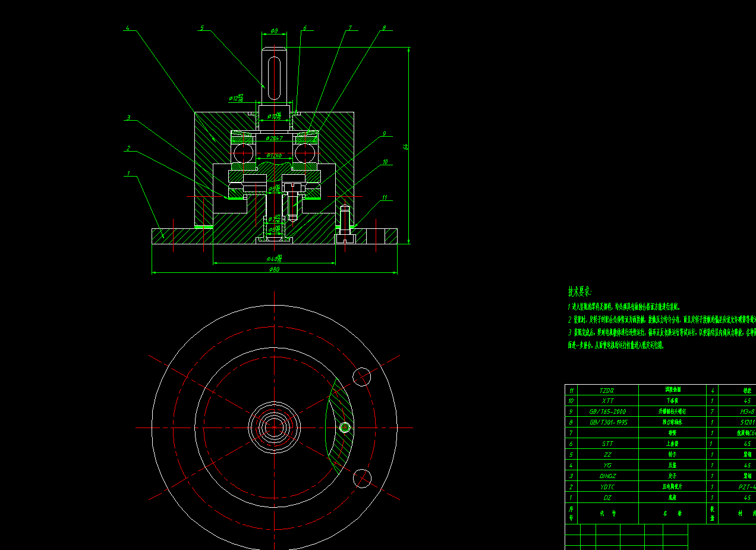756x550 pixels.
Task: Select upper mounting hole circle in top view
Action: coord(362,376)
